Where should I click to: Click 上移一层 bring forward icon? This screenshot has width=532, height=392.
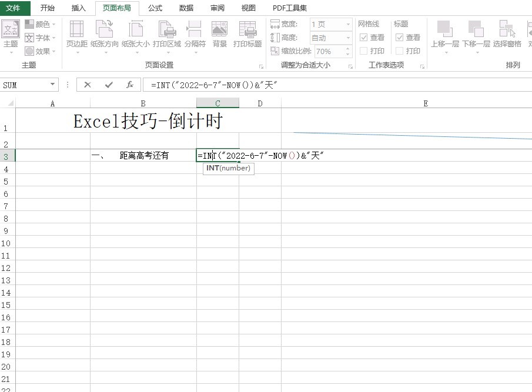click(x=445, y=29)
